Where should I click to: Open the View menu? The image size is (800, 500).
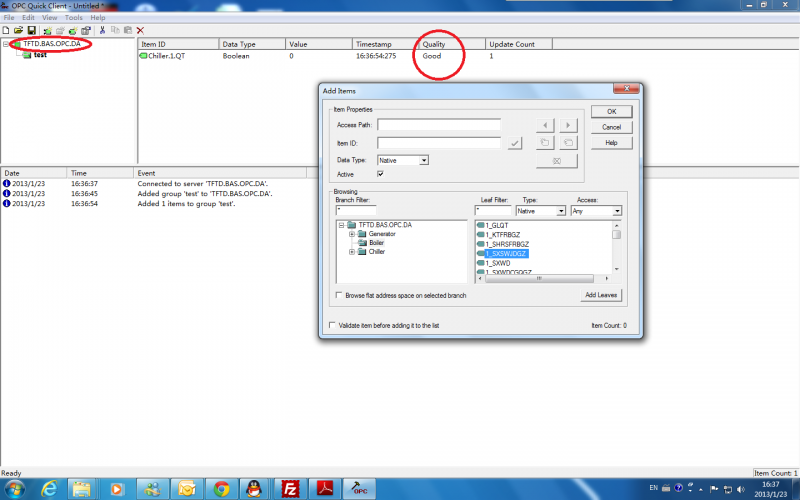point(49,17)
